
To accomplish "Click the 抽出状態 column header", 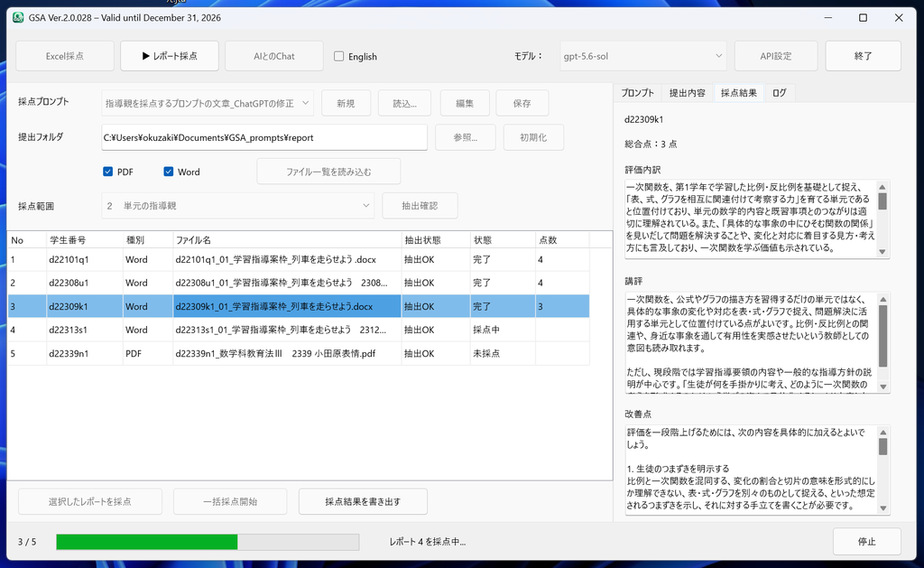I will coord(436,240).
